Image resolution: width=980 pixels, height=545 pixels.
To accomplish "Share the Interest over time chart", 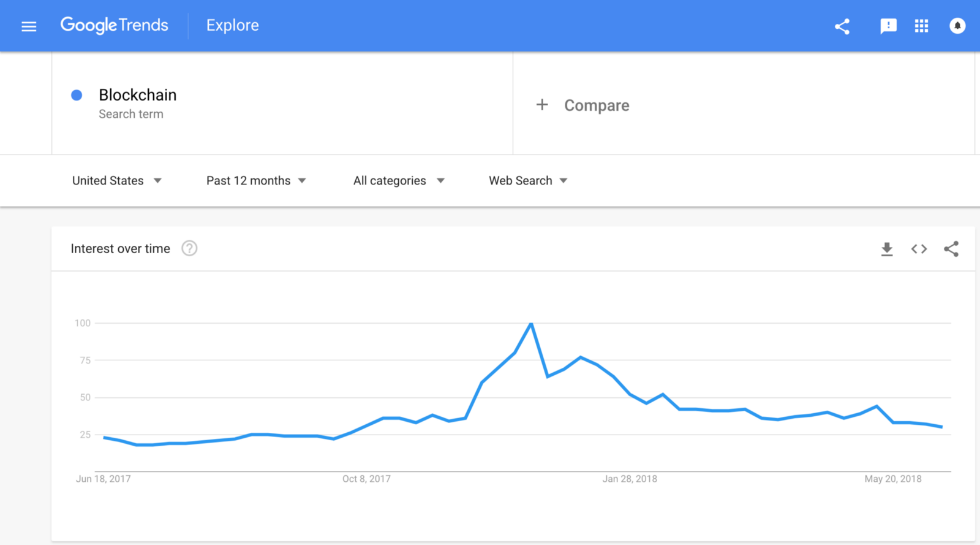I will coord(951,249).
